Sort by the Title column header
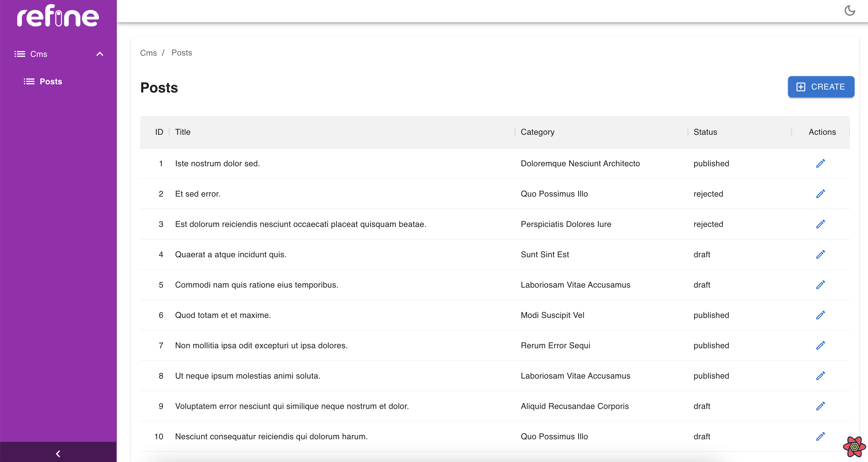 tap(183, 132)
